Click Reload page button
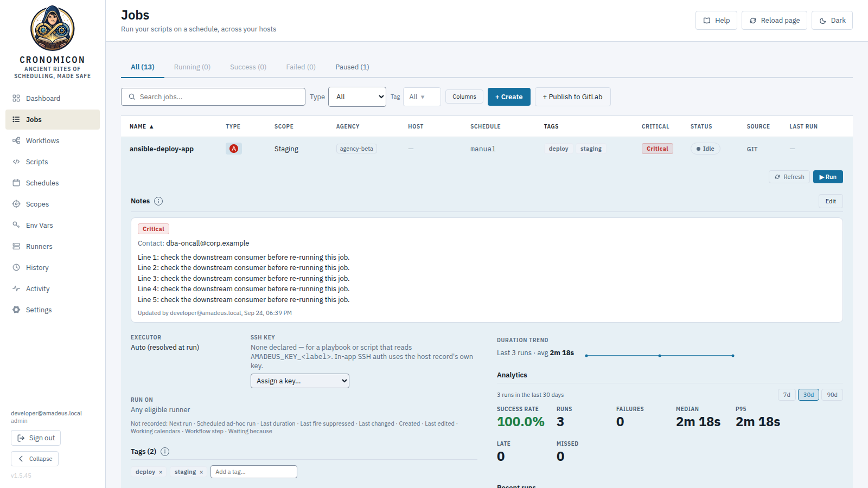The image size is (868, 488). [774, 21]
